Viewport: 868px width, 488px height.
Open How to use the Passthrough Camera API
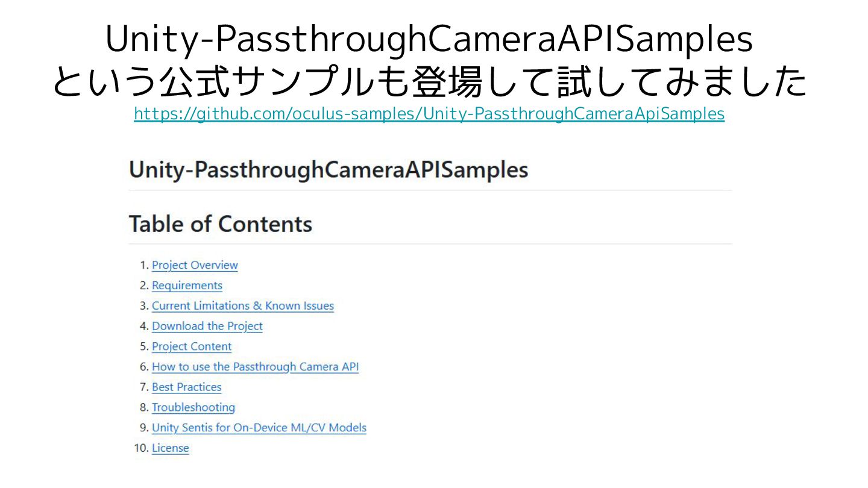coord(255,366)
